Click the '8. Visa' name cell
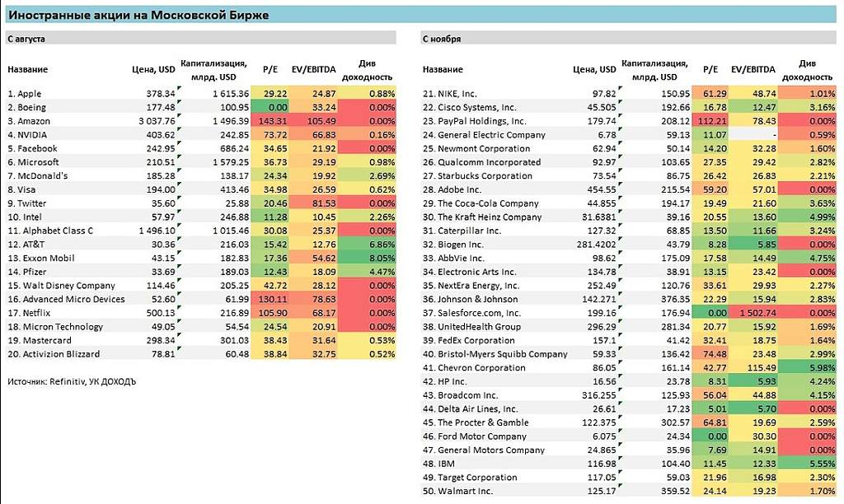The height and width of the screenshot is (504, 844). (x=21, y=189)
